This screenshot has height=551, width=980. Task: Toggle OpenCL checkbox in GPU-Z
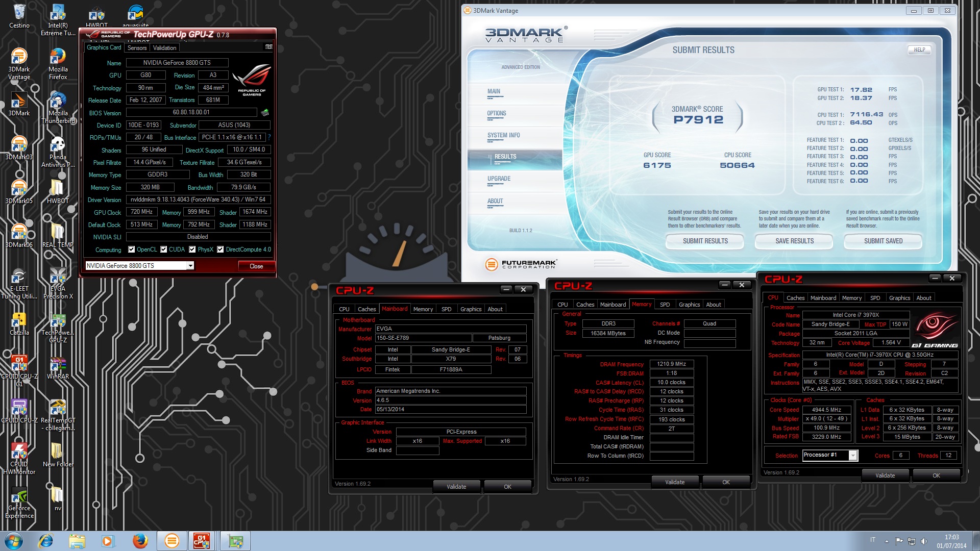(x=132, y=249)
